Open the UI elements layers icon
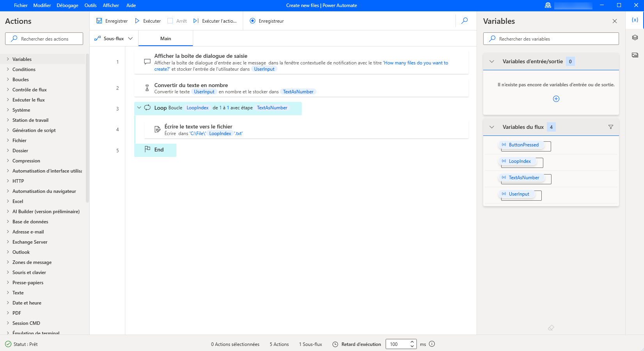 635,37
